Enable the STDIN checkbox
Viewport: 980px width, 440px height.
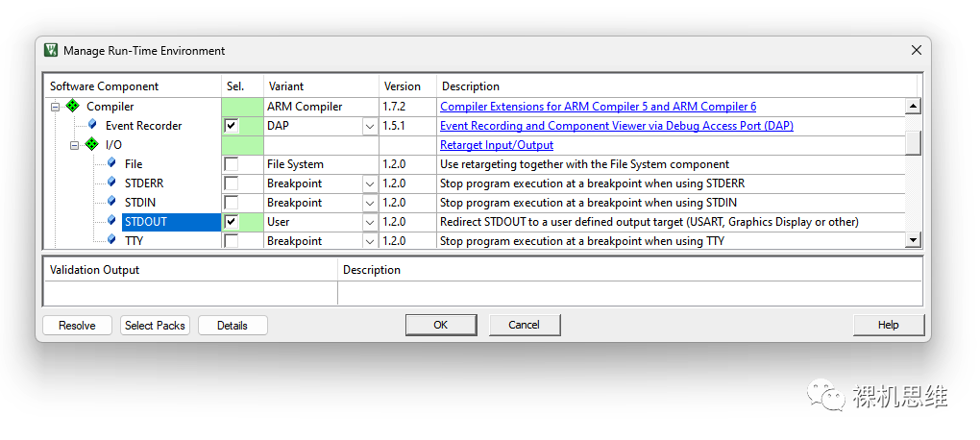click(x=232, y=203)
